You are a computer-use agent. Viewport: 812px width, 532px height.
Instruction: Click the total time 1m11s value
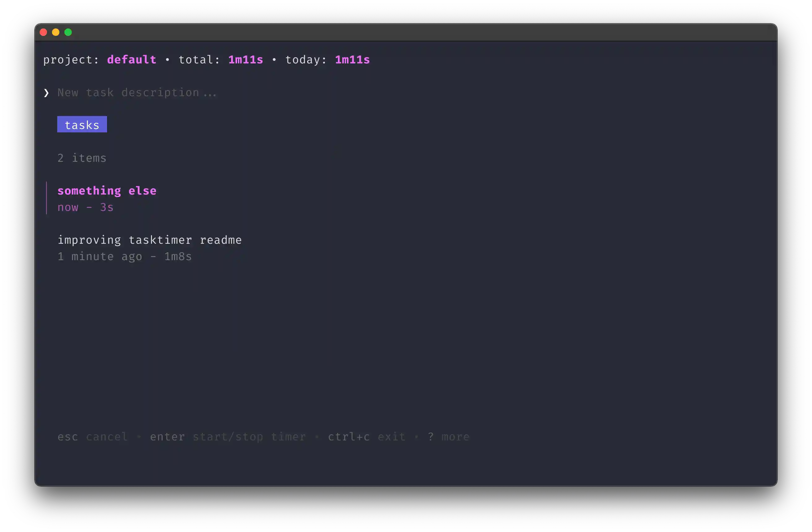click(x=246, y=60)
